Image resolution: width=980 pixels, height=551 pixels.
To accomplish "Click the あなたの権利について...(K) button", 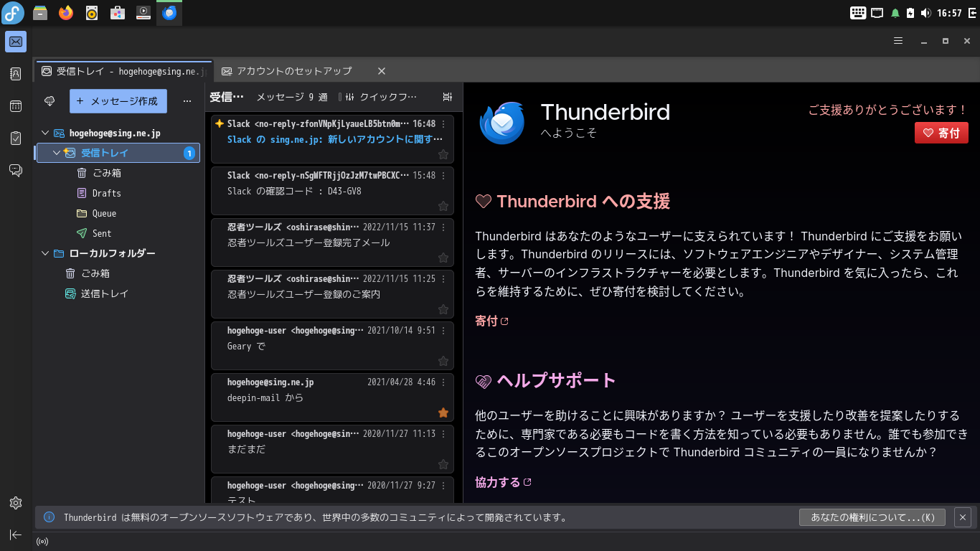I will click(x=872, y=517).
